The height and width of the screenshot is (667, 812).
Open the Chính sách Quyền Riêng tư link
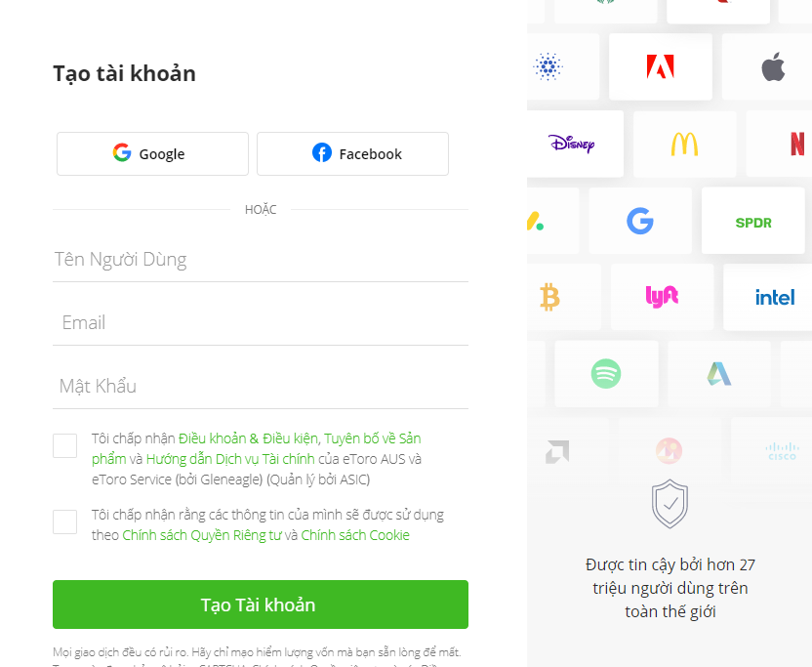tap(201, 535)
